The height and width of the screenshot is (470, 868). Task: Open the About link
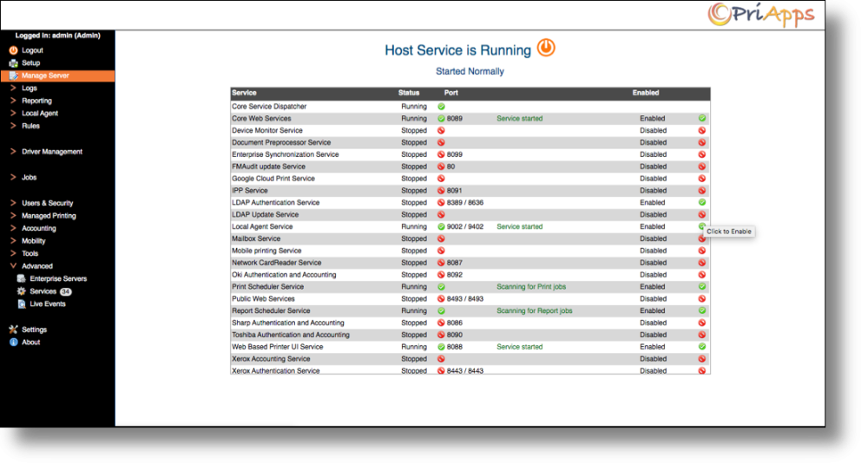(x=31, y=343)
